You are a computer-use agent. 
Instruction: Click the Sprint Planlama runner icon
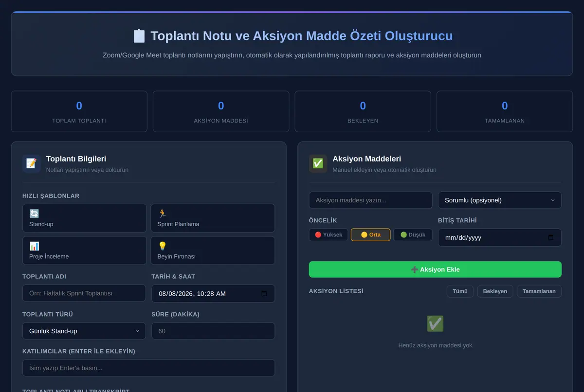(x=162, y=213)
